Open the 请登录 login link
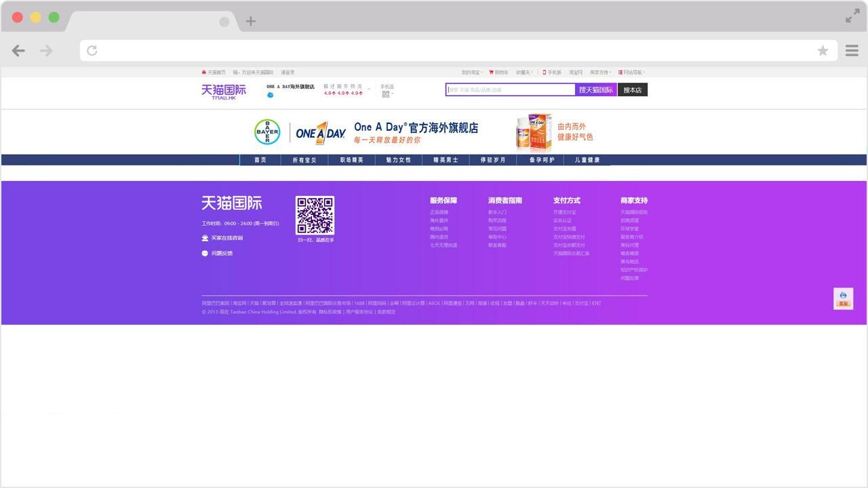The image size is (868, 488). point(288,72)
